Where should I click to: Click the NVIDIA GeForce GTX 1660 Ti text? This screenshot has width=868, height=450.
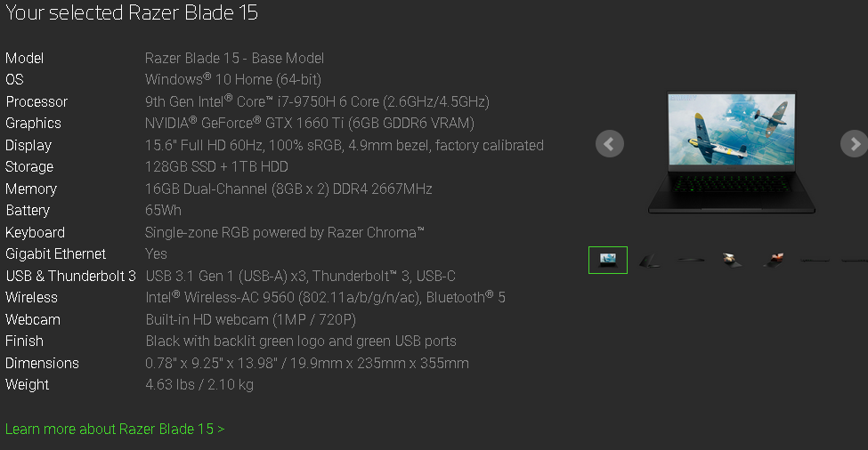[x=309, y=123]
